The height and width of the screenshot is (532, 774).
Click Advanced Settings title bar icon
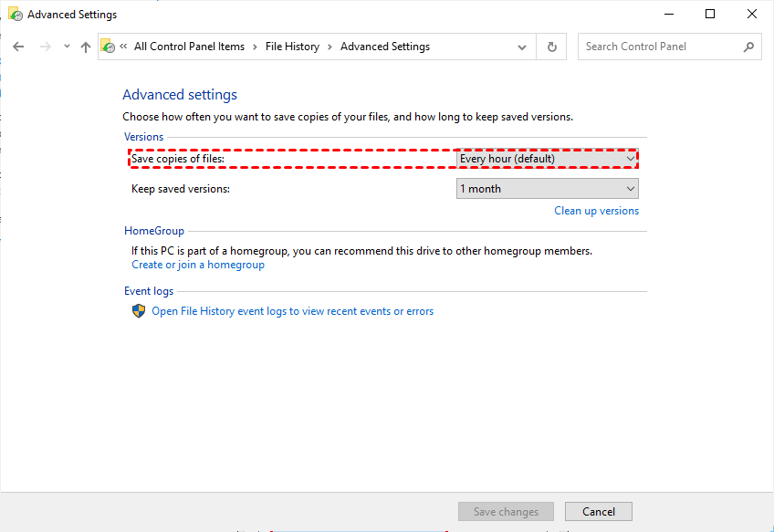coord(15,15)
